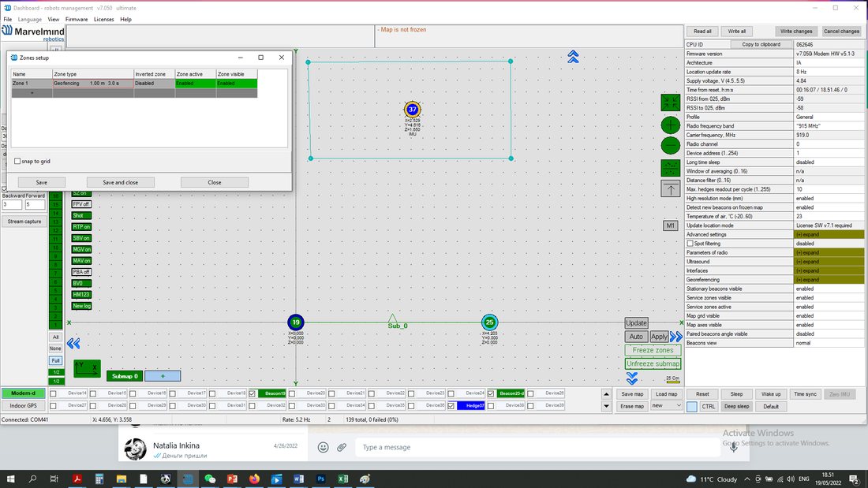Expand the Ultrasound settings row
Image resolution: width=868 pixels, height=488 pixels.
(829, 262)
